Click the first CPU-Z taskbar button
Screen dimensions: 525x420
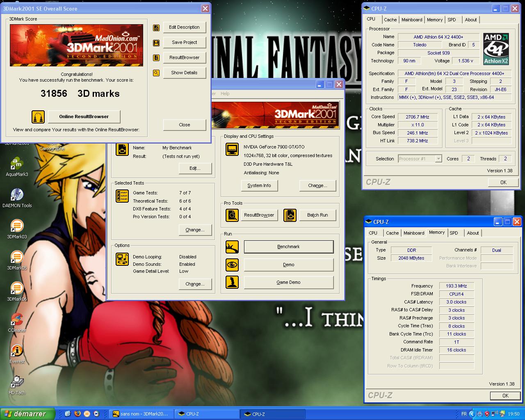207,414
